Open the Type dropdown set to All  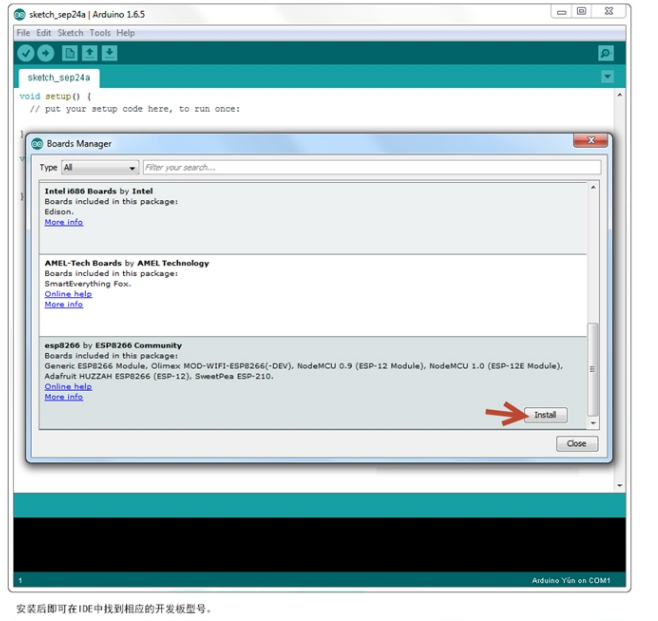point(100,168)
